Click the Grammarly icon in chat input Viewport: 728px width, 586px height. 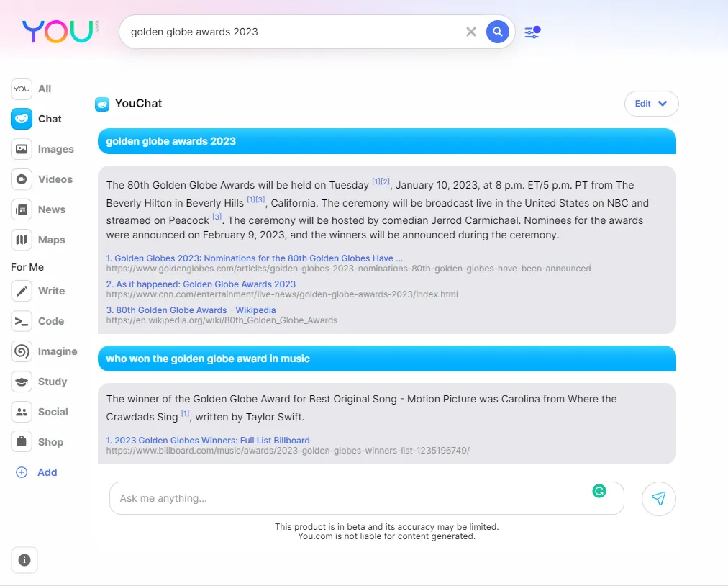599,491
